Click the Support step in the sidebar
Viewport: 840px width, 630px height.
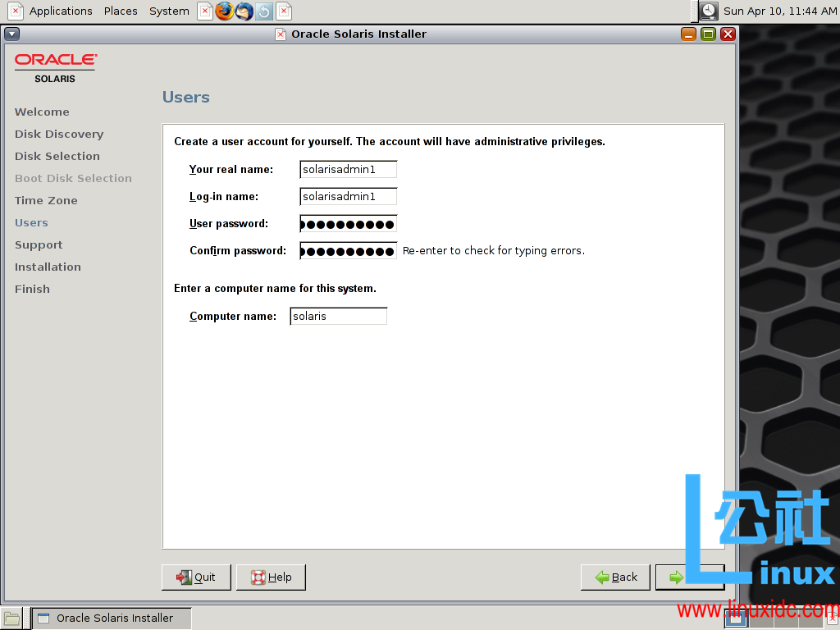39,244
